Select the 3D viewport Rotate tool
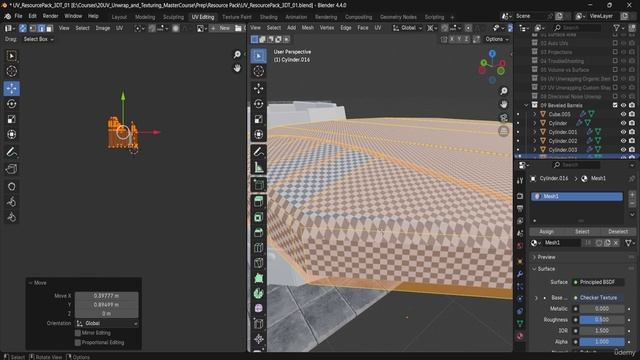The image size is (640, 360). [x=258, y=104]
